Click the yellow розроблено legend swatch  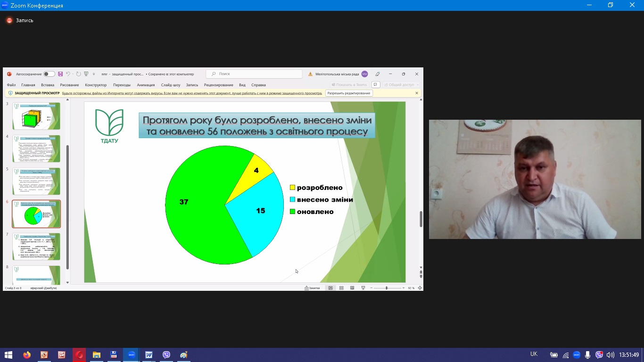click(292, 188)
